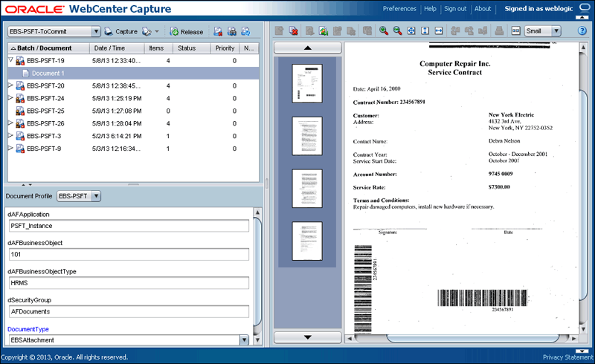The height and width of the screenshot is (364, 595).
Task: Zoom out of the document
Action: pyautogui.click(x=397, y=30)
